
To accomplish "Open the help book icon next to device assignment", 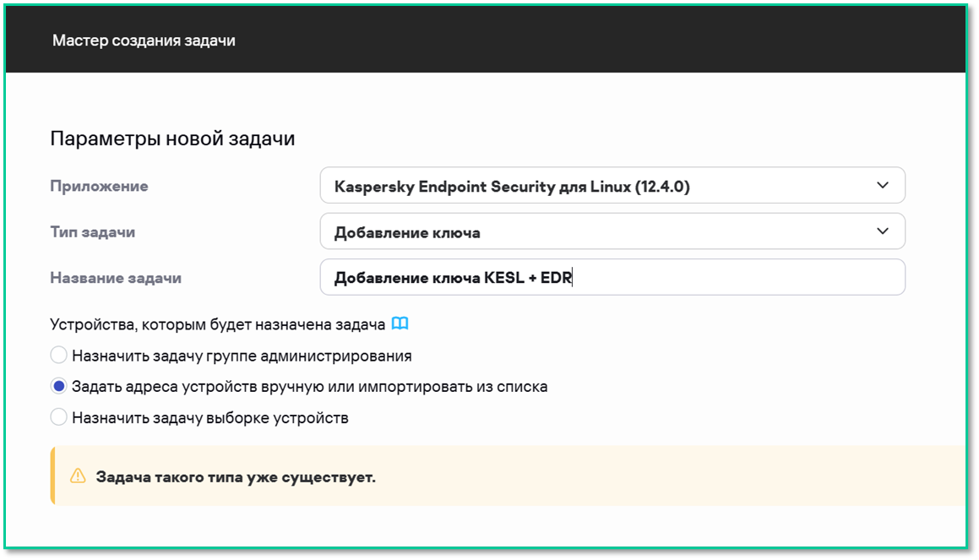I will [400, 323].
